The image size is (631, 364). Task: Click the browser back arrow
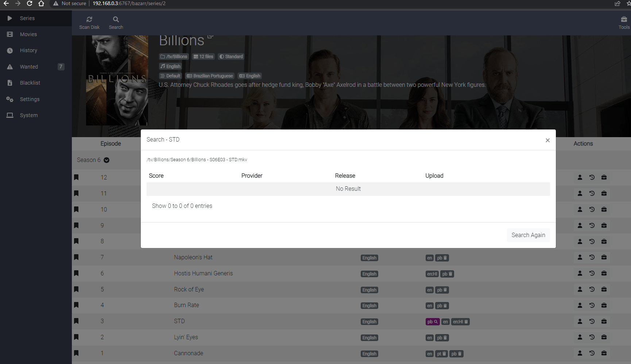[x=6, y=3]
